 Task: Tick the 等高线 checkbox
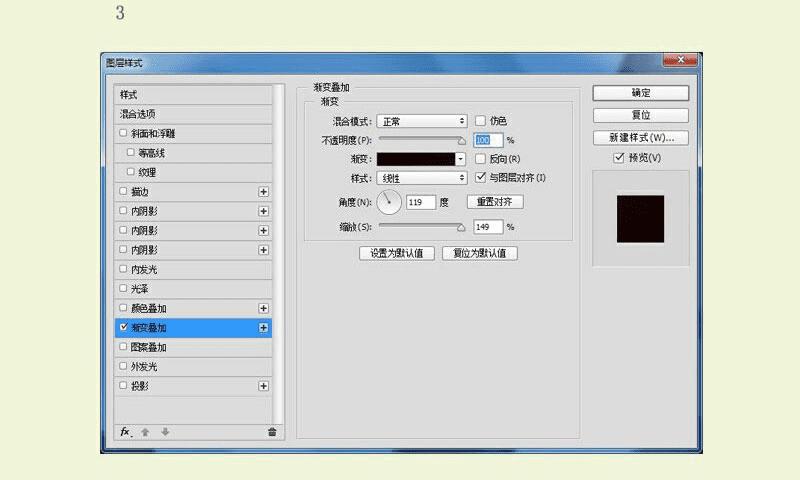[x=131, y=153]
